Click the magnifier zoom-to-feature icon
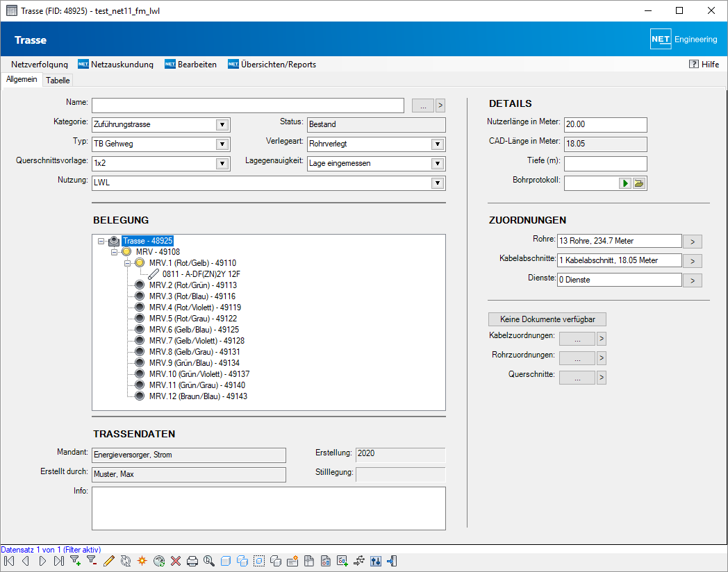The height and width of the screenshot is (572, 728). click(209, 562)
